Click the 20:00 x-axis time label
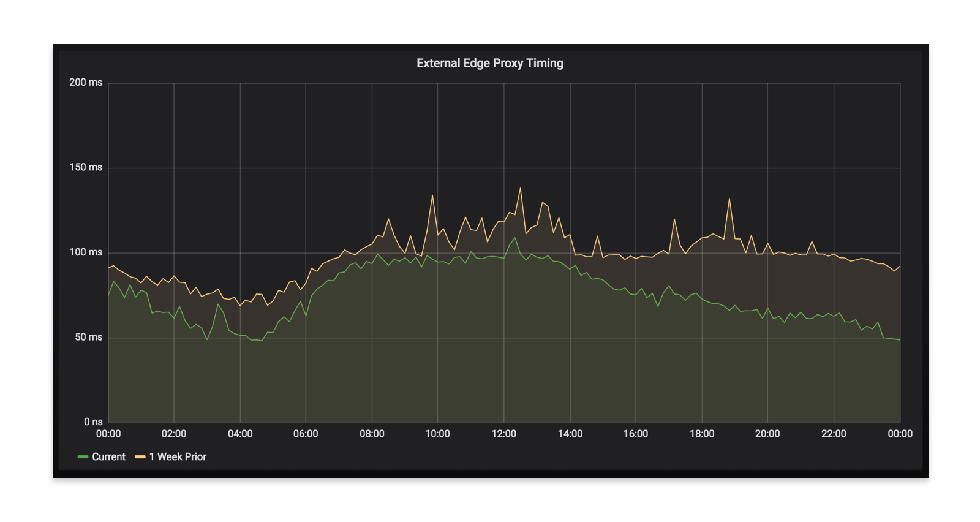The image size is (980, 522). point(767,434)
